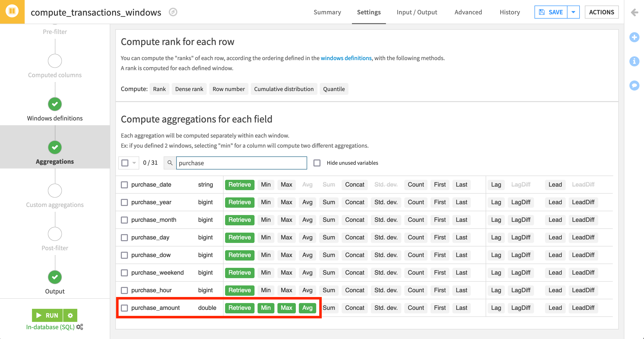Follow the windows definitions link
Image resolution: width=644 pixels, height=339 pixels.
[346, 58]
